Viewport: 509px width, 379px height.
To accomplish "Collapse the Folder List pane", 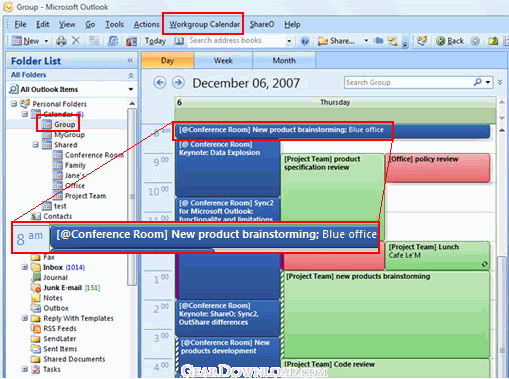I will (x=130, y=61).
